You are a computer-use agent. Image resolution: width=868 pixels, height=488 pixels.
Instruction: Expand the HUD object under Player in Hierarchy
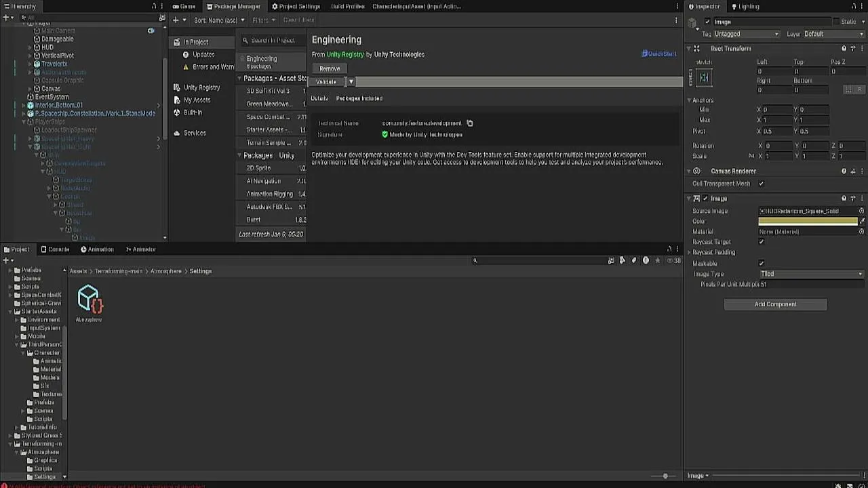pyautogui.click(x=31, y=47)
